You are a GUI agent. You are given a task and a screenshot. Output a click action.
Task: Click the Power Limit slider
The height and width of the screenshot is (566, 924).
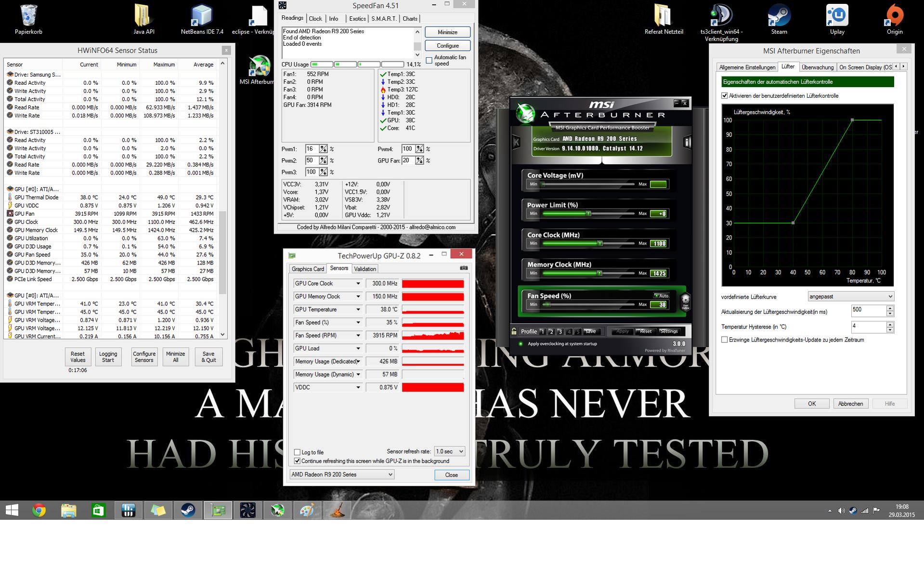tap(588, 213)
